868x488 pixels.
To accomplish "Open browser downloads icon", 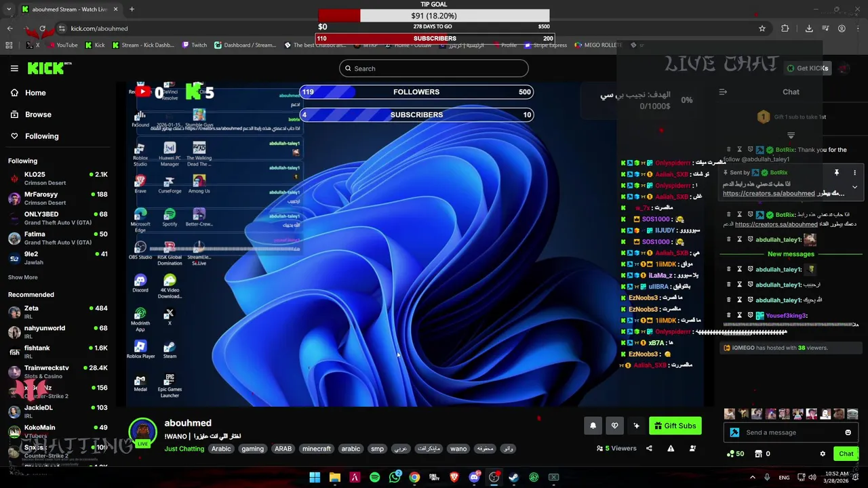I will click(x=809, y=28).
